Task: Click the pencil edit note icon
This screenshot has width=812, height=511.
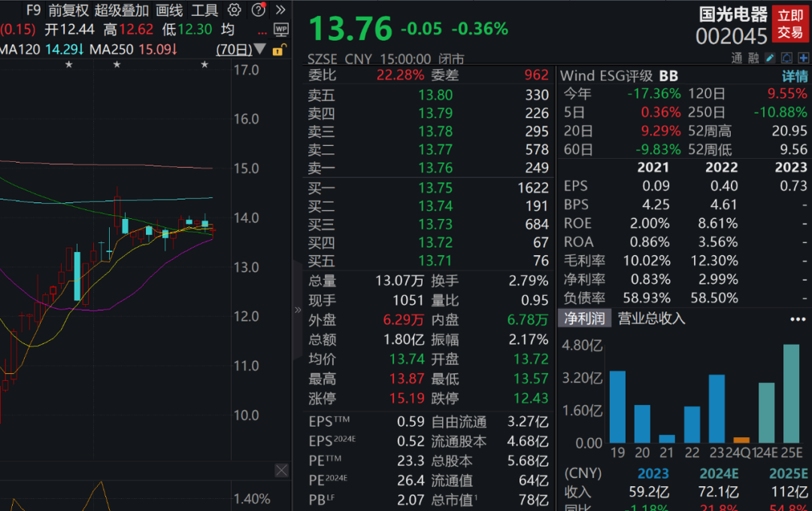Action: [770, 58]
